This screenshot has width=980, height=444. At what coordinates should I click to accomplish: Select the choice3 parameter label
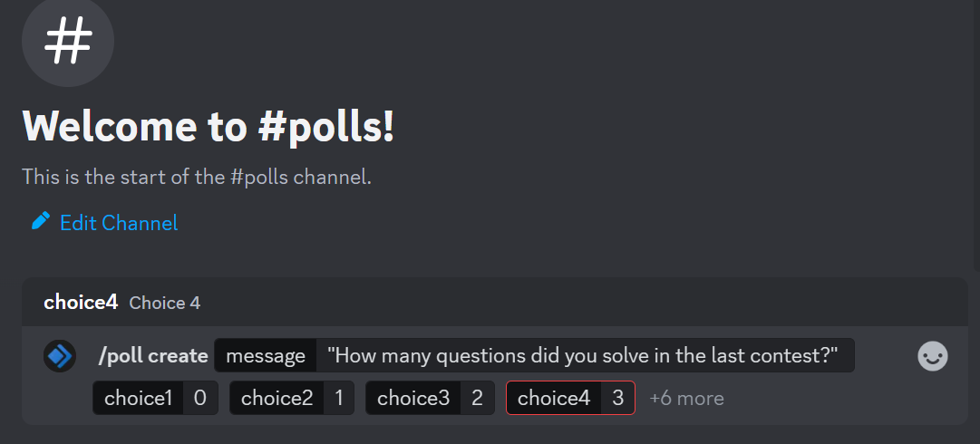pyautogui.click(x=413, y=398)
